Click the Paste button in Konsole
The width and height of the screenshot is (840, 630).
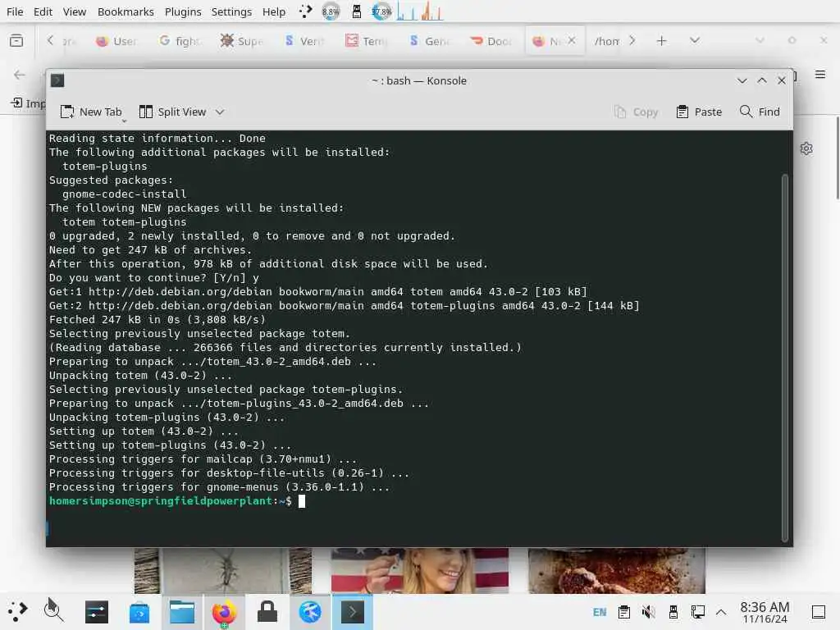[699, 112]
